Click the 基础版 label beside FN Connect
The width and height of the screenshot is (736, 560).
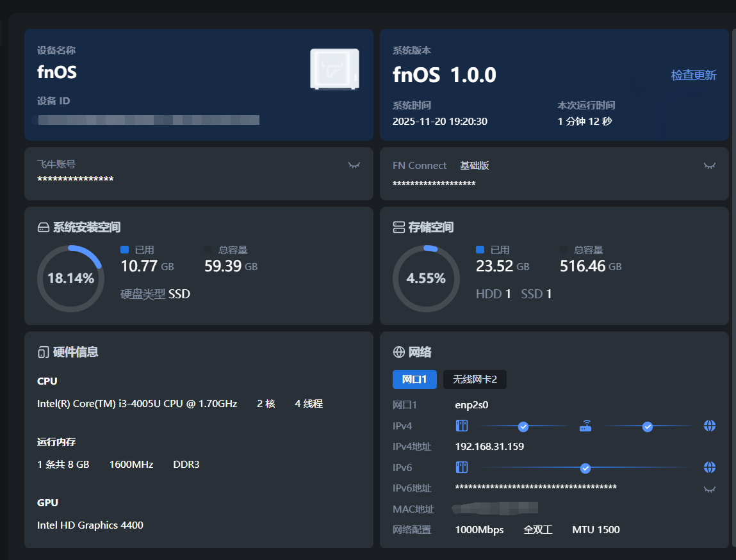coord(474,166)
